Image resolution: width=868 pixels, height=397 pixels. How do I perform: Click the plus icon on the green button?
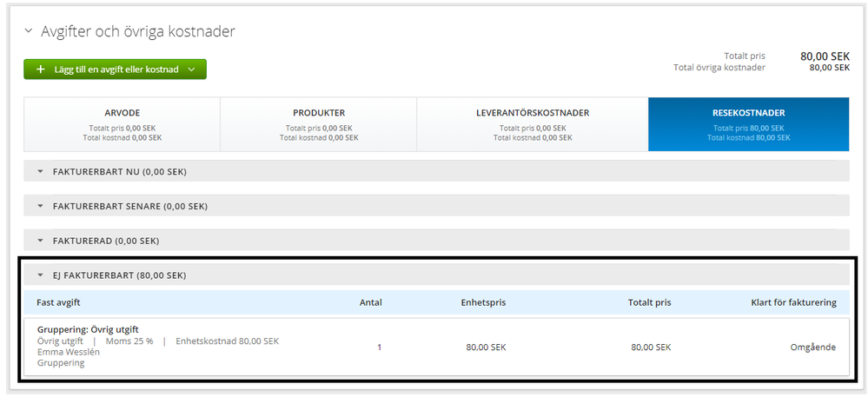[40, 69]
